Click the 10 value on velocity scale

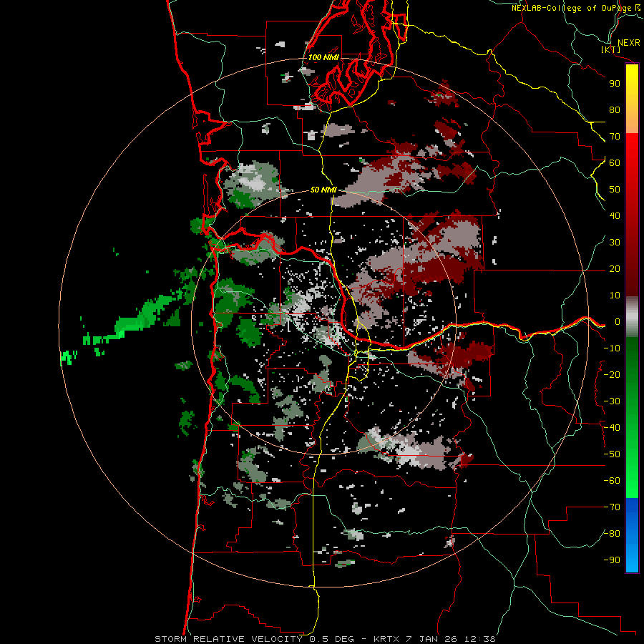[x=615, y=296]
